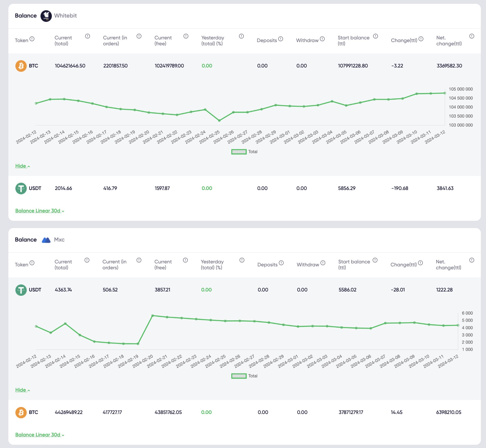Click info icon next to Mxc Change(ttl) header
The image size is (486, 448).
coord(420,263)
